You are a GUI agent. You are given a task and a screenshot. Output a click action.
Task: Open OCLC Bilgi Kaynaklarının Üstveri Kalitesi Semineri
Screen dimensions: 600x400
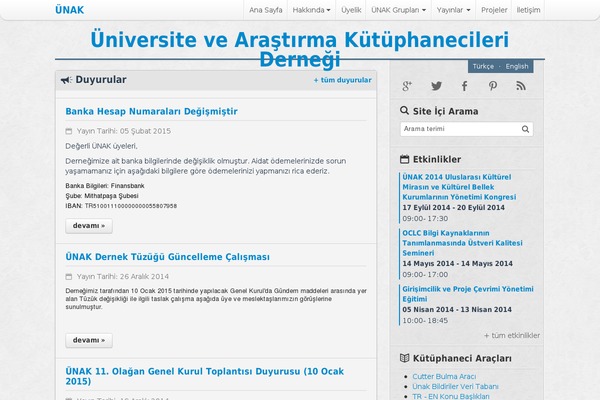click(x=462, y=243)
